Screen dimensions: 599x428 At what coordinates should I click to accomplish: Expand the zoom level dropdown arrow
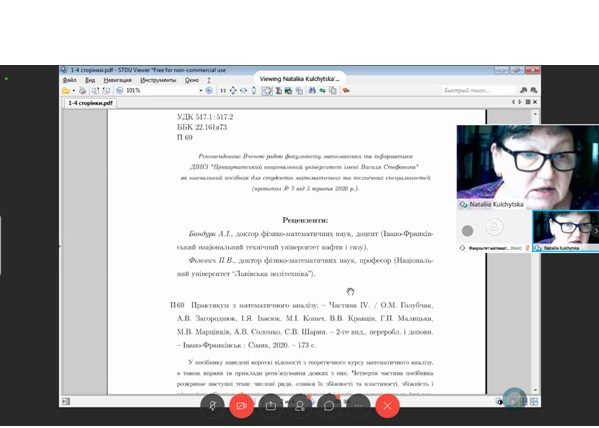[x=201, y=91]
